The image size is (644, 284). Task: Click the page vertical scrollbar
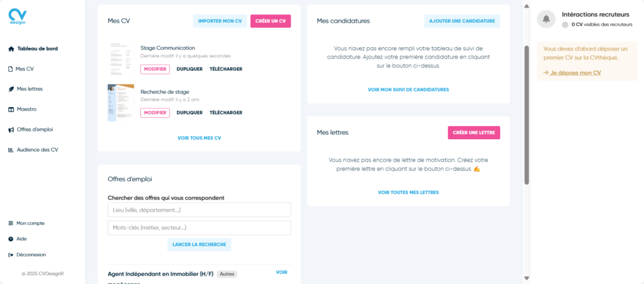[x=526, y=115]
